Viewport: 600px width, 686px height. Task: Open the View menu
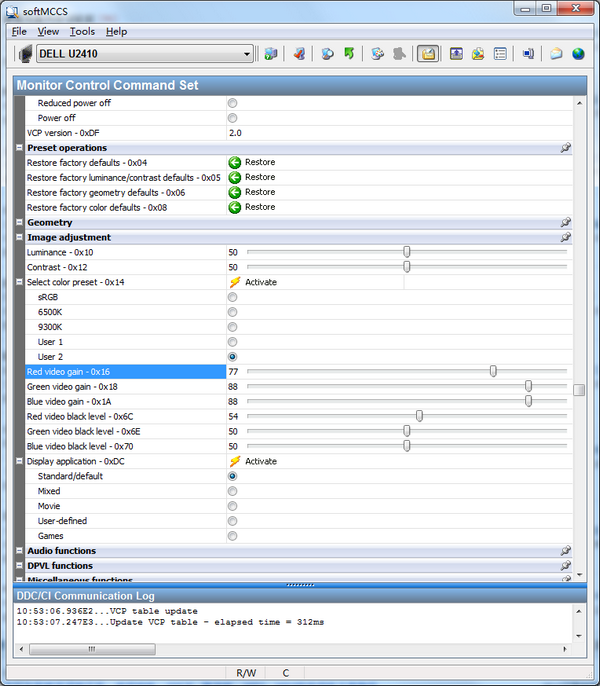pyautogui.click(x=48, y=31)
